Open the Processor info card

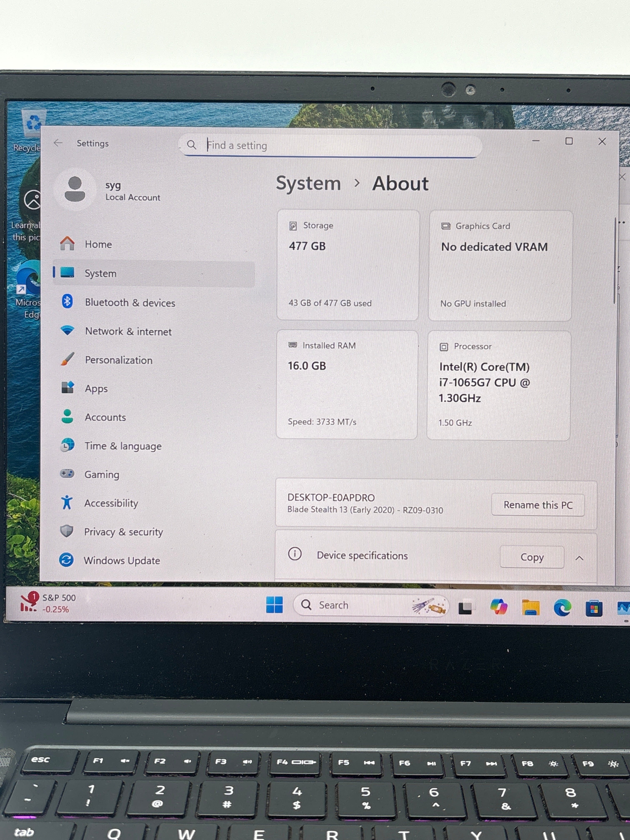click(499, 385)
